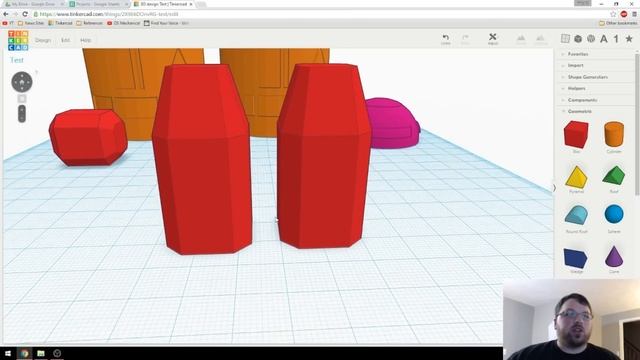Open the number 1 shapes category
Screen dimensions: 640x360
(616, 39)
